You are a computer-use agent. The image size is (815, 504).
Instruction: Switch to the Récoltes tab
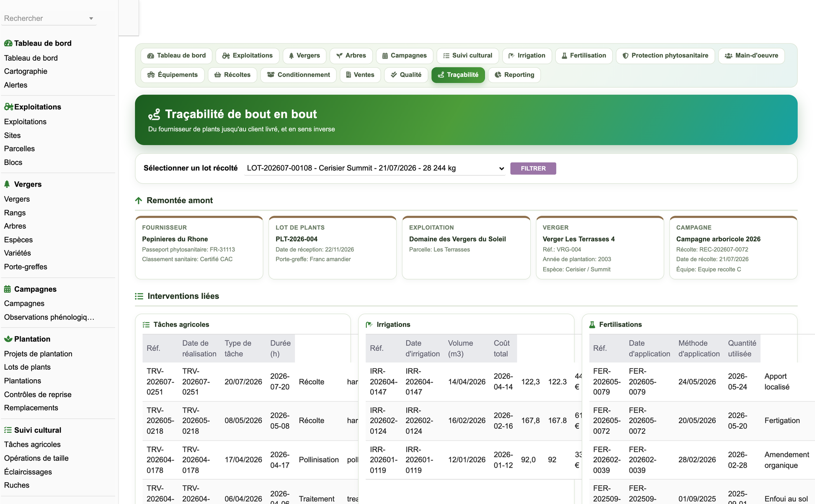point(232,75)
